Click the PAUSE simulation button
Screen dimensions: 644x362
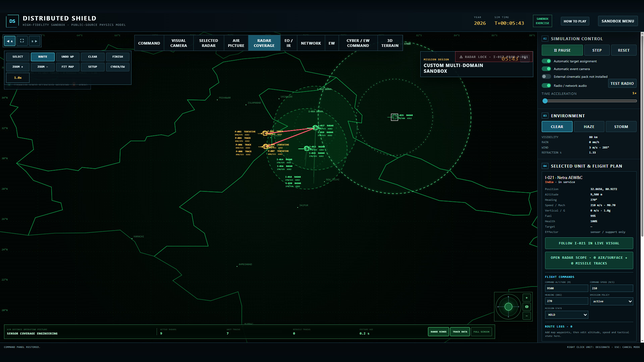[x=562, y=50]
